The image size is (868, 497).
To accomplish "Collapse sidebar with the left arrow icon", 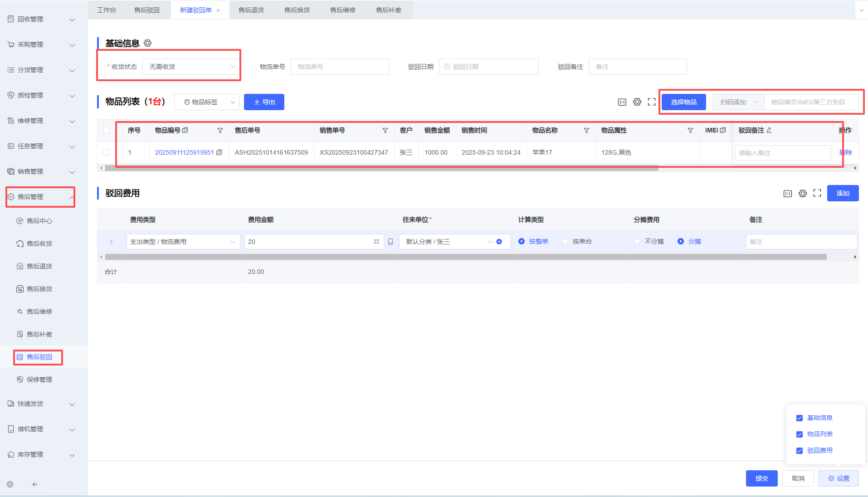I will [x=35, y=484].
